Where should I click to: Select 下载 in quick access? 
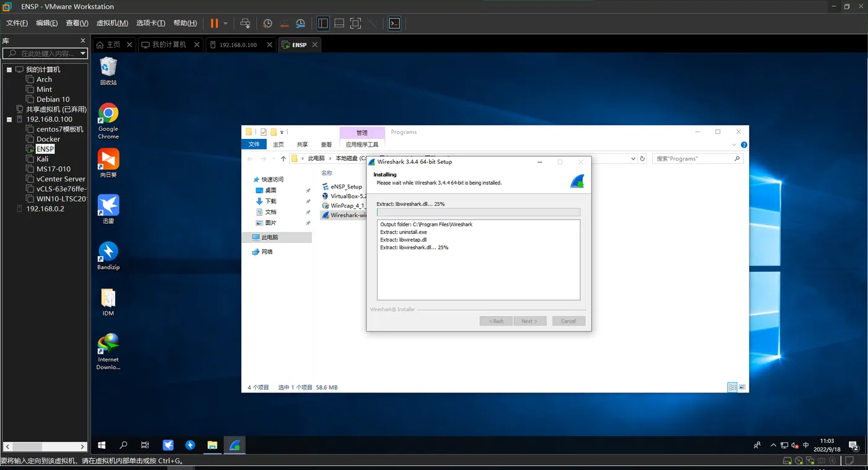point(270,201)
